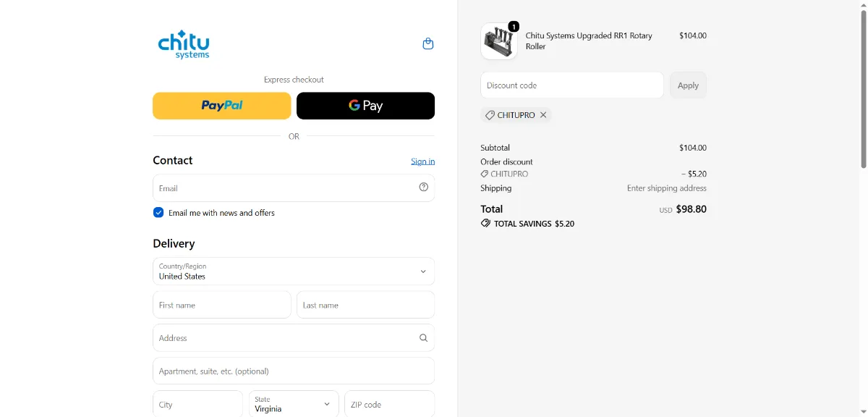Focus the Discount code field
The image size is (868, 417).
572,85
